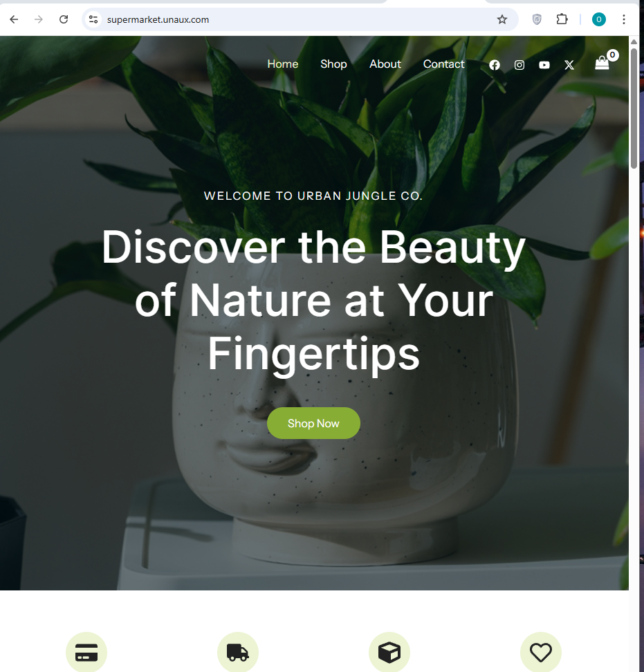Click the browser forward arrow
Screen dimensions: 644x672
pos(39,19)
